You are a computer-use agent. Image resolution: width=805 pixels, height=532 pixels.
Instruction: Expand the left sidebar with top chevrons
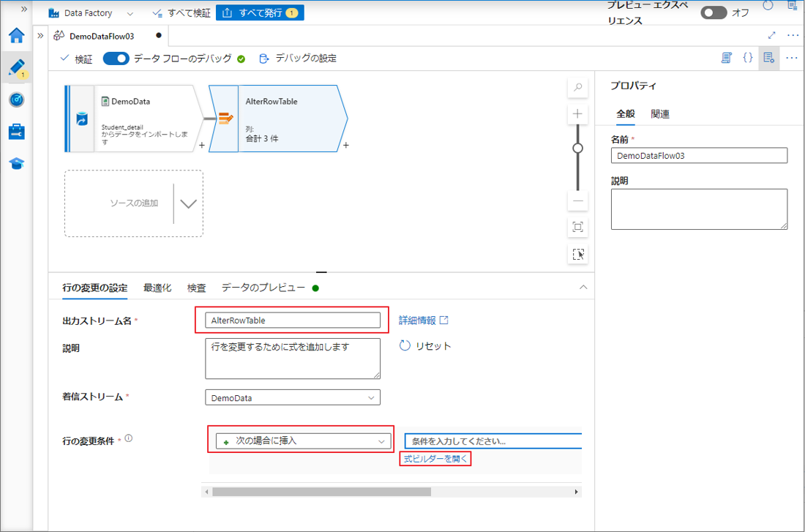click(x=23, y=10)
